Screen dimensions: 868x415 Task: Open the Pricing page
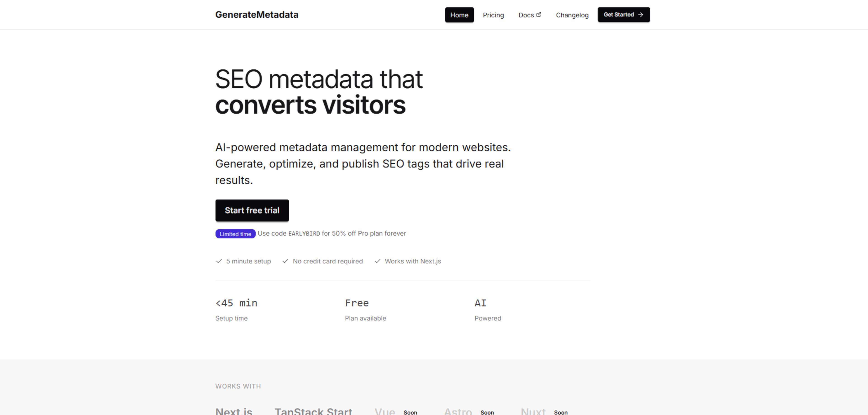pyautogui.click(x=493, y=15)
